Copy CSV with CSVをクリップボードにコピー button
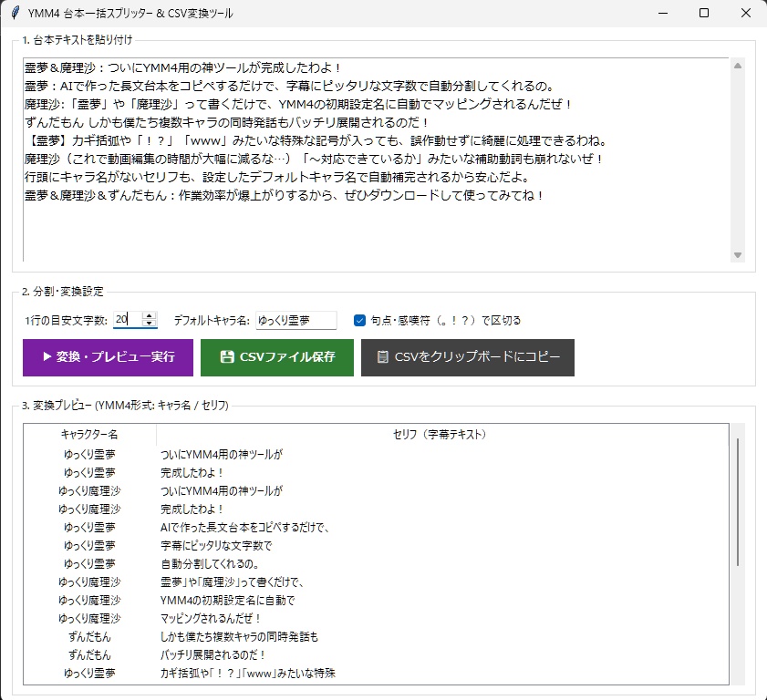767x700 pixels. point(468,357)
